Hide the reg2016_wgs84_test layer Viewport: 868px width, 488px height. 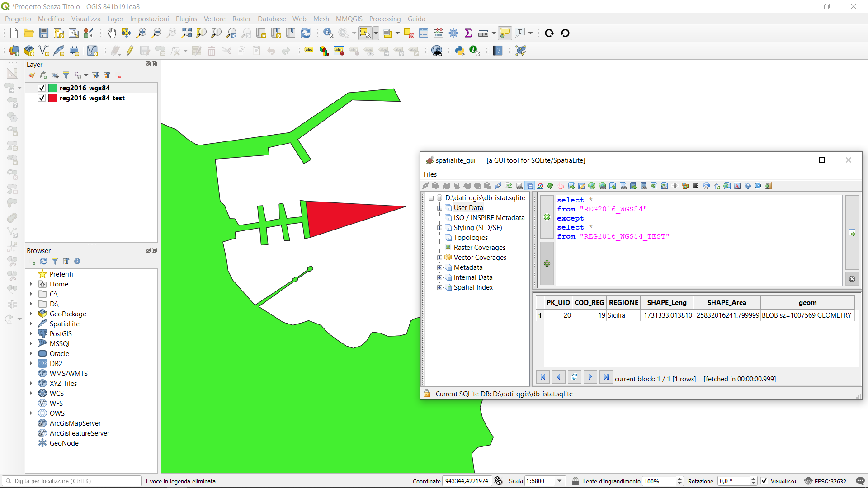[42, 98]
